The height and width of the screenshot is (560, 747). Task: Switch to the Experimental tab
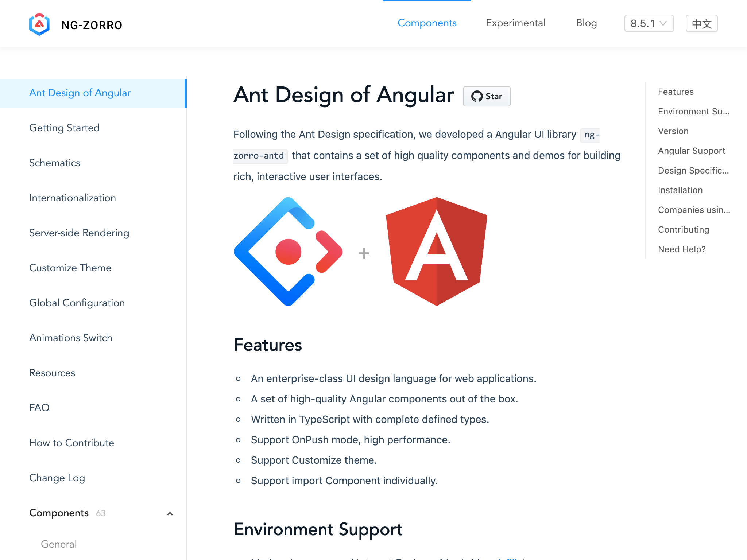tap(515, 23)
